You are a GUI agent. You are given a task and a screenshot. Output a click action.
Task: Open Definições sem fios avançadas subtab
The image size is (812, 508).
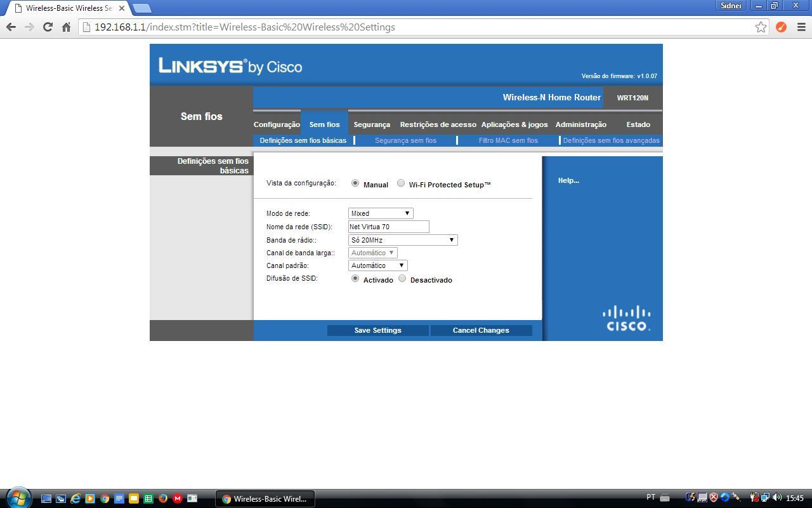pyautogui.click(x=612, y=140)
